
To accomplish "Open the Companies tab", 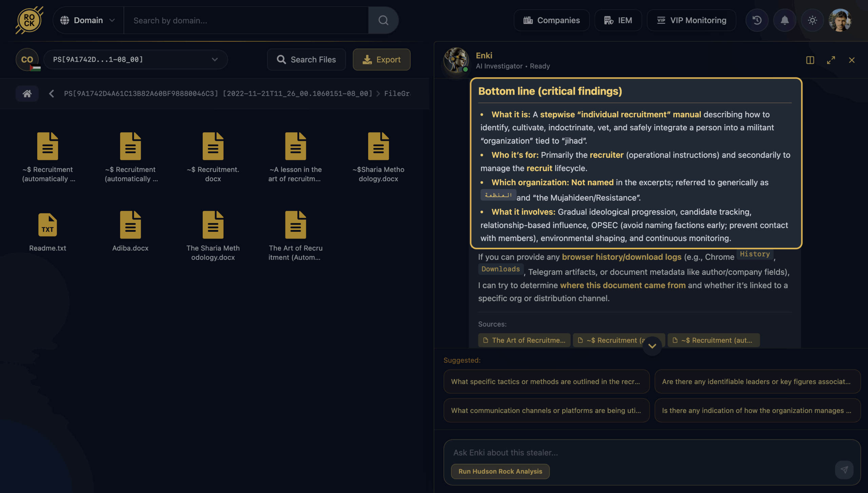I will (552, 20).
